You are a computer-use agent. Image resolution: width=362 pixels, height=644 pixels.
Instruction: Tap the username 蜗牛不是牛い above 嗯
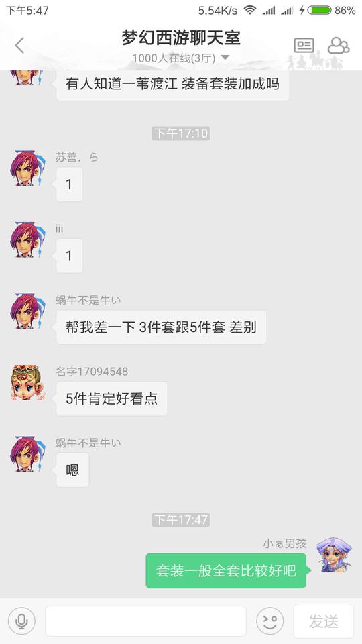click(x=88, y=443)
